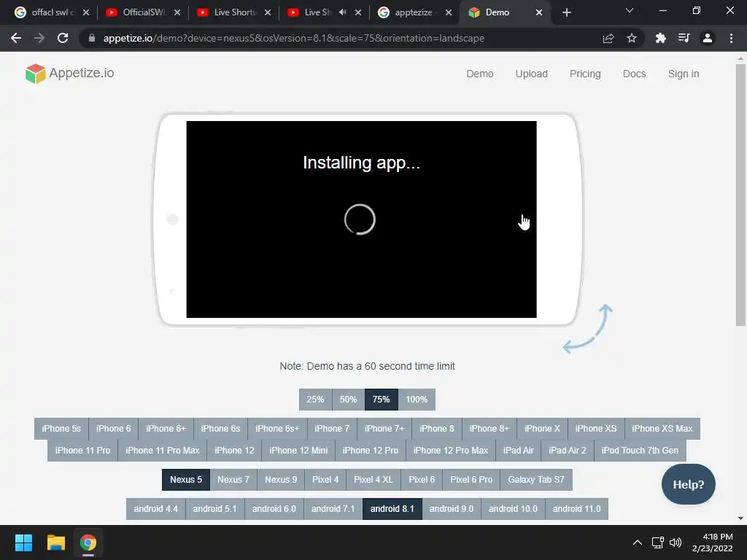
Task: Go back with browser back arrow
Action: (16, 38)
